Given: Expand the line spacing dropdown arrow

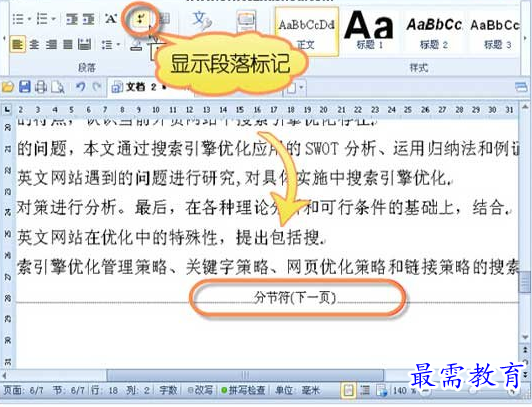Looking at the screenshot, I should [118, 44].
